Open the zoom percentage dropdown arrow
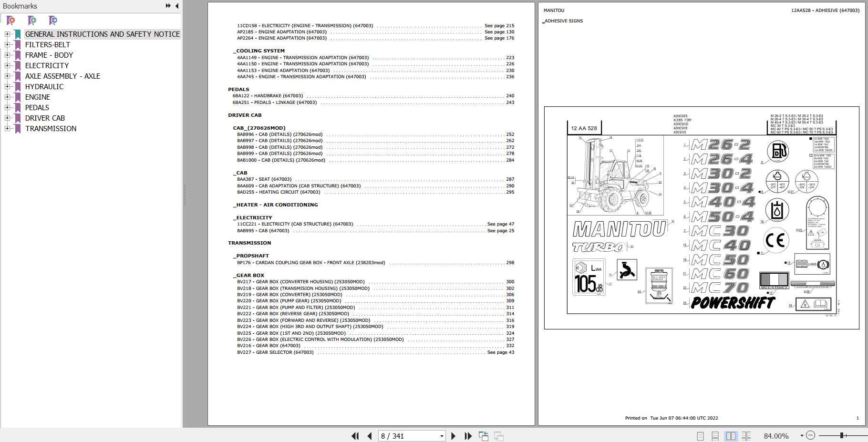The image size is (868, 442). pos(802,435)
